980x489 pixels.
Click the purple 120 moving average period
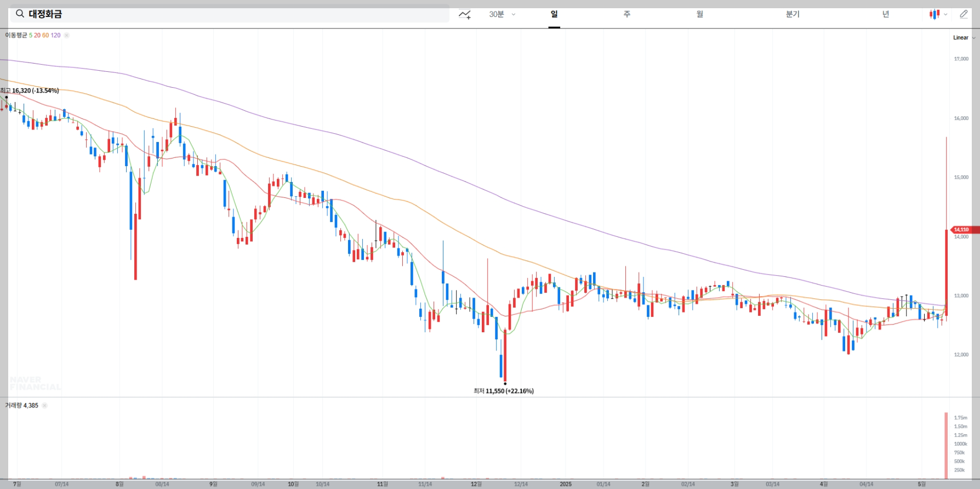pos(55,35)
